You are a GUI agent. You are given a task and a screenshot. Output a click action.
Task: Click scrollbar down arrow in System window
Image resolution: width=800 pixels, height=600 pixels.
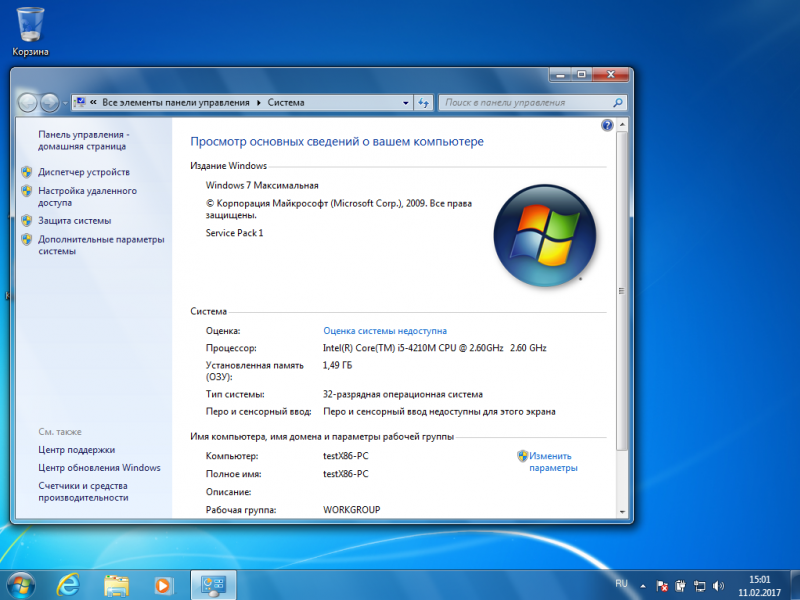622,512
